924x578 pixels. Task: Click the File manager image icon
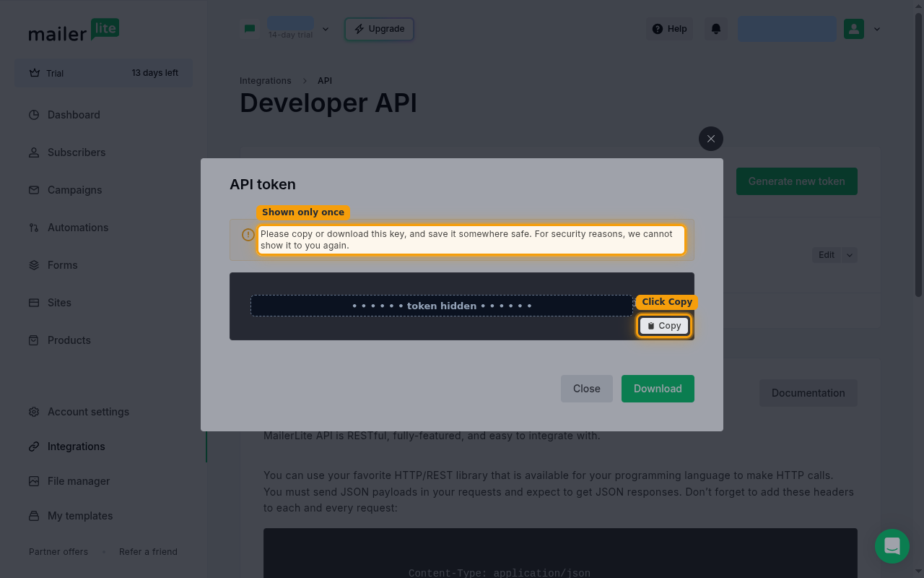pyautogui.click(x=34, y=481)
